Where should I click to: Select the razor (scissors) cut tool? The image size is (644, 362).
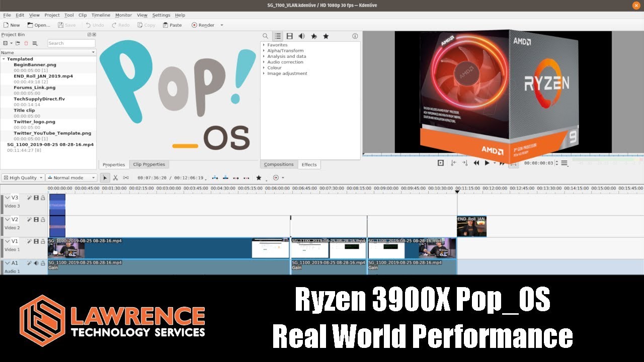pyautogui.click(x=115, y=177)
